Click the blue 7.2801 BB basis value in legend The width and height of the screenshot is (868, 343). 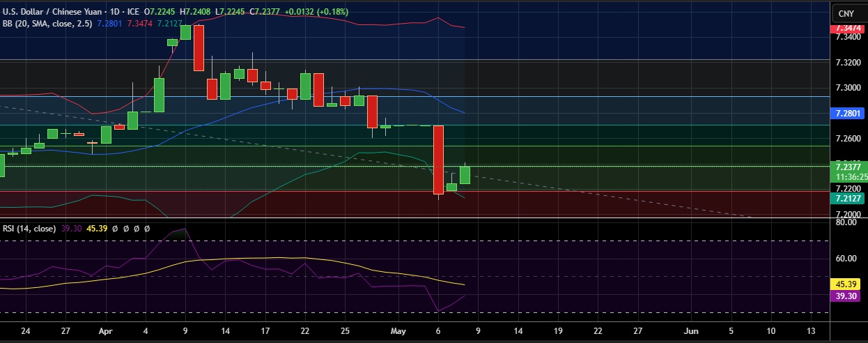pyautogui.click(x=108, y=23)
